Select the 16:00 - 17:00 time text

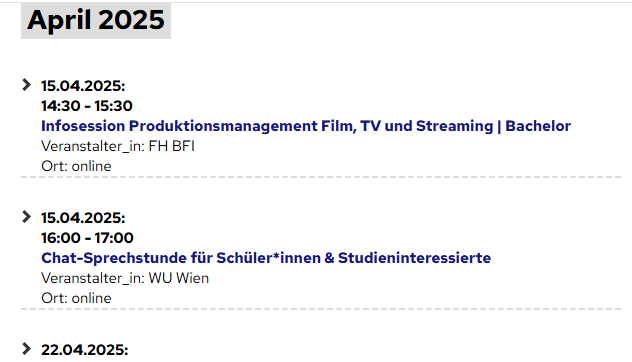pos(87,238)
